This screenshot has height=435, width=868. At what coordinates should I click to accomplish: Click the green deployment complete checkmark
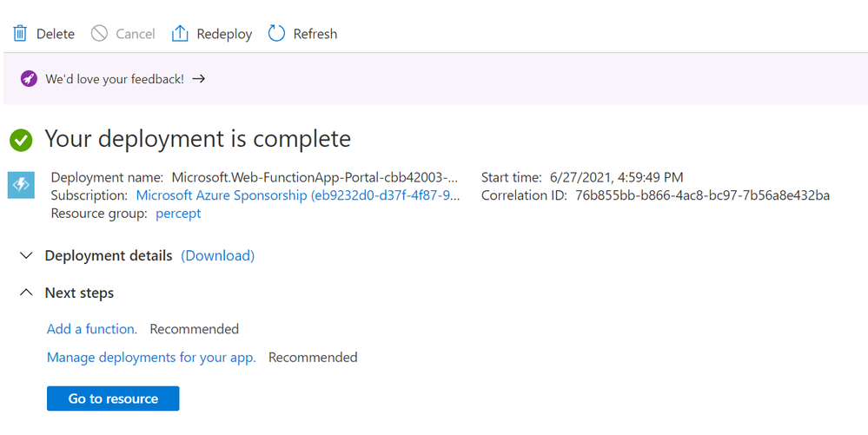(x=21, y=140)
